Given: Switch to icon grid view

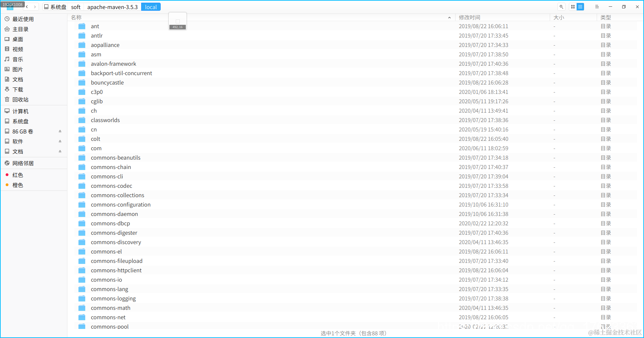Looking at the screenshot, I should pyautogui.click(x=573, y=7).
